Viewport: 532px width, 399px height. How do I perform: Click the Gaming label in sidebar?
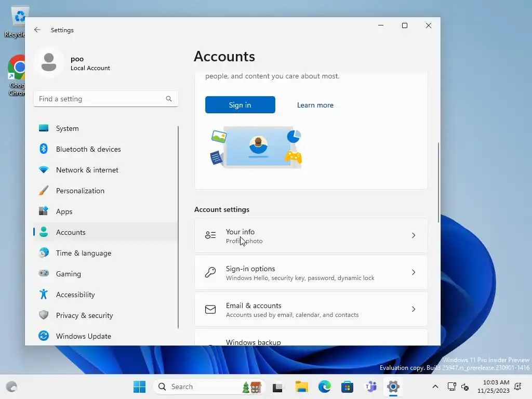point(69,274)
